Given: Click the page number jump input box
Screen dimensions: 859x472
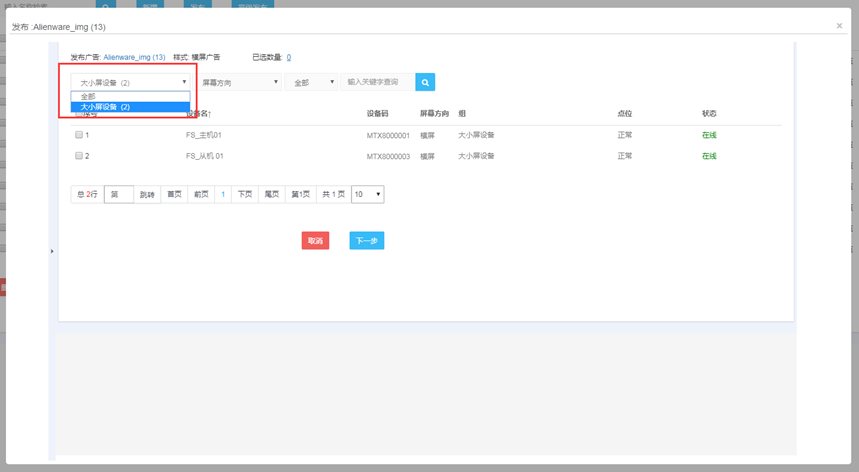Looking at the screenshot, I should (x=118, y=194).
